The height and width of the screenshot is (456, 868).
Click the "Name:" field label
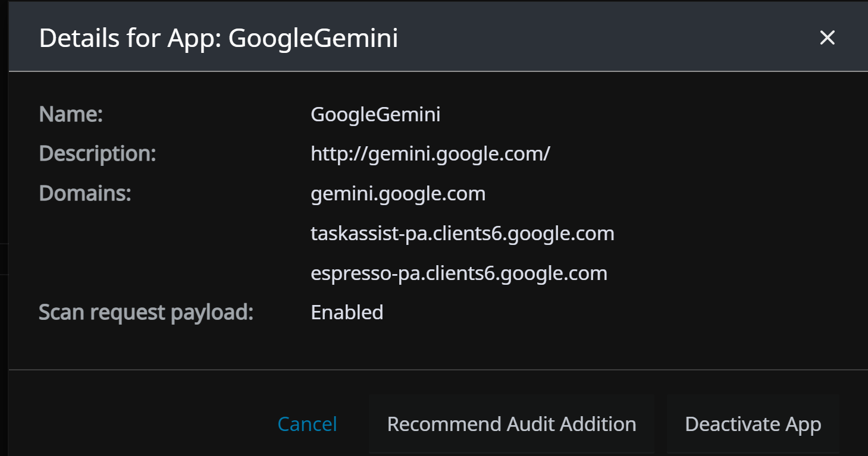tap(71, 114)
